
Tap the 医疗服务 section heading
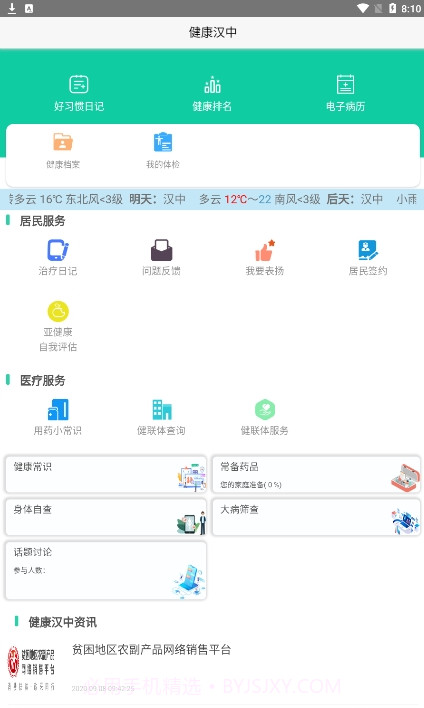tap(42, 380)
